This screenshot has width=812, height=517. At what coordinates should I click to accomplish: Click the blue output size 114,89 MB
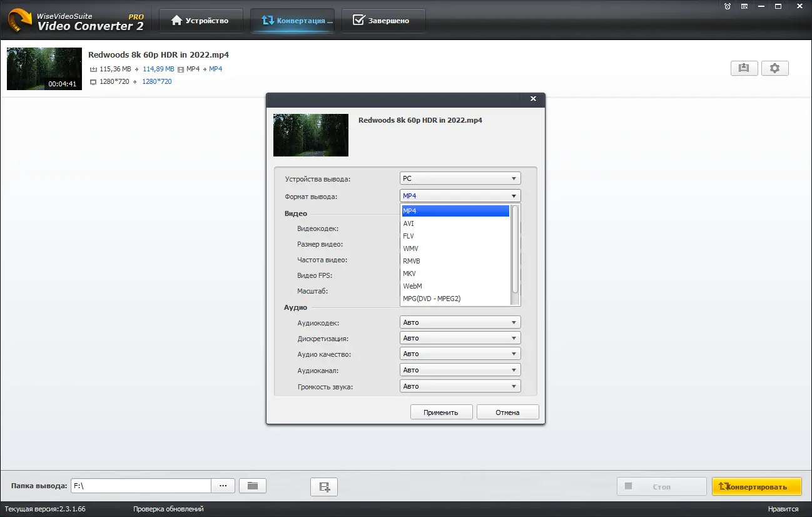pos(159,69)
